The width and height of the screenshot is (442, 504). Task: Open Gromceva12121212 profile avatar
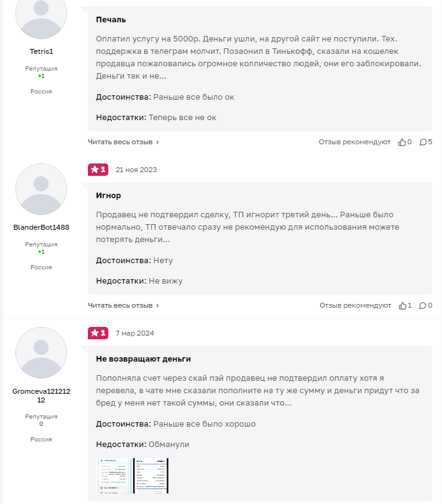click(41, 352)
